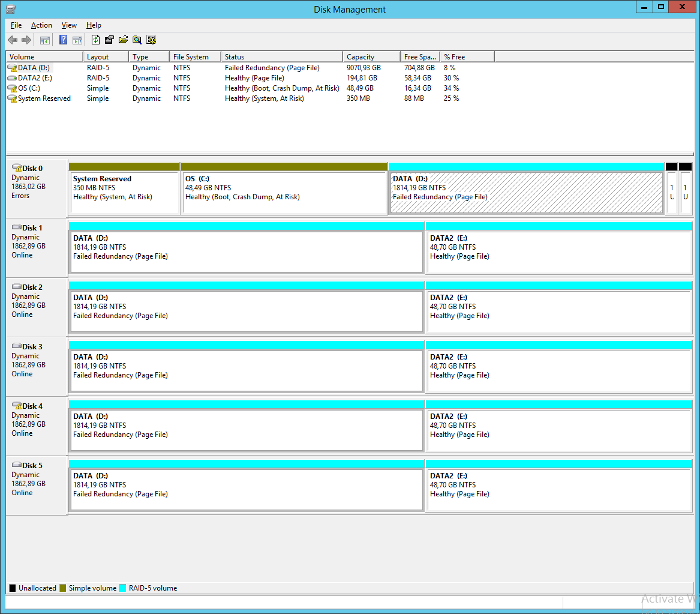The height and width of the screenshot is (614, 700).
Task: Toggle the Show/Hide Console Tree icon
Action: click(44, 40)
